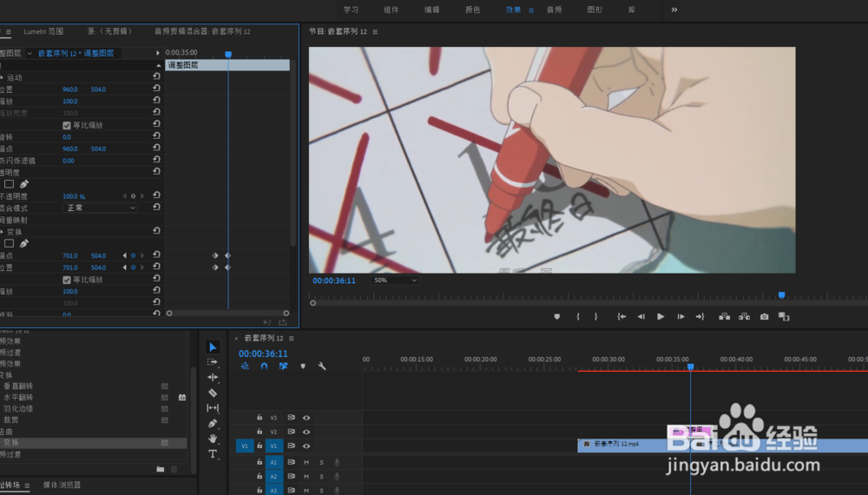This screenshot has height=495, width=868.
Task: Select the Type tool
Action: 213,454
